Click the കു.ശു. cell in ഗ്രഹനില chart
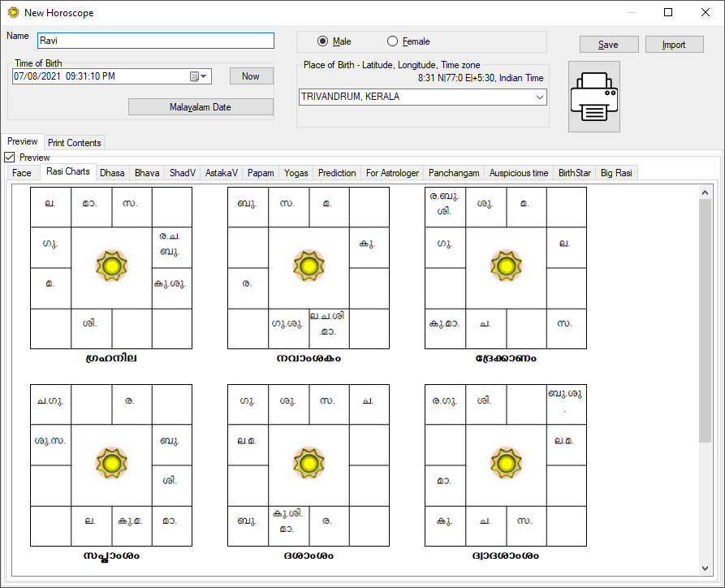725x588 pixels. pyautogui.click(x=171, y=288)
